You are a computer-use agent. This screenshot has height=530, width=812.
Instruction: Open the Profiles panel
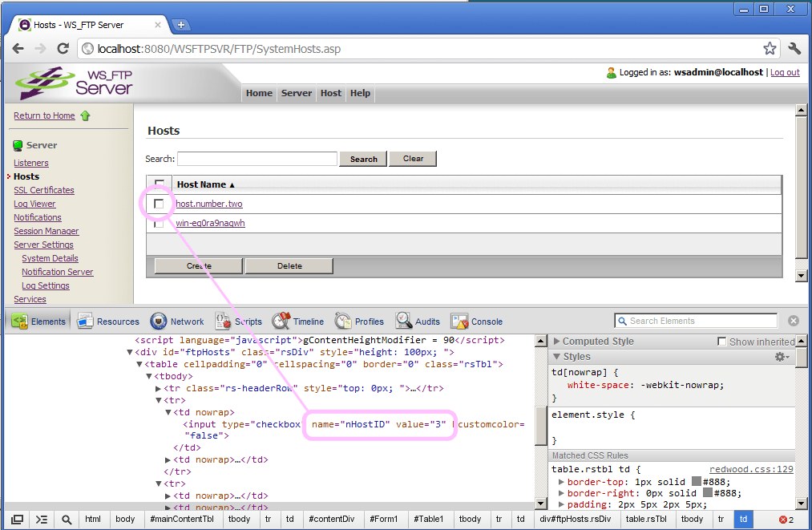(359, 322)
